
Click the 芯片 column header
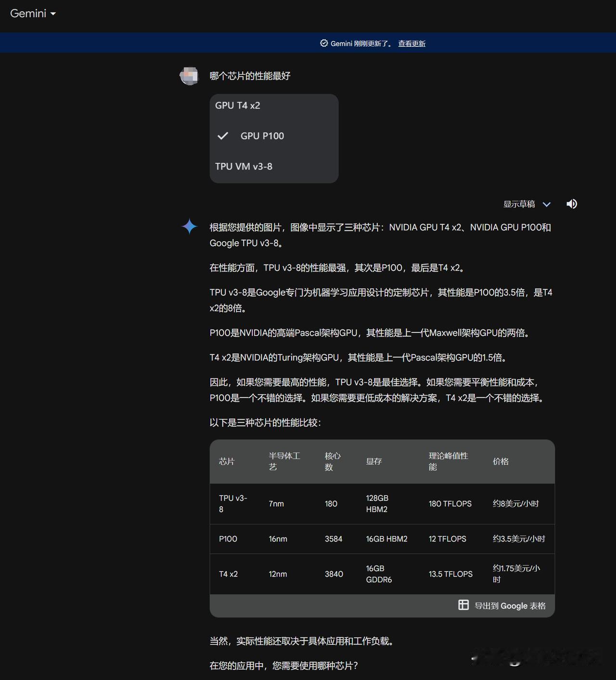227,461
